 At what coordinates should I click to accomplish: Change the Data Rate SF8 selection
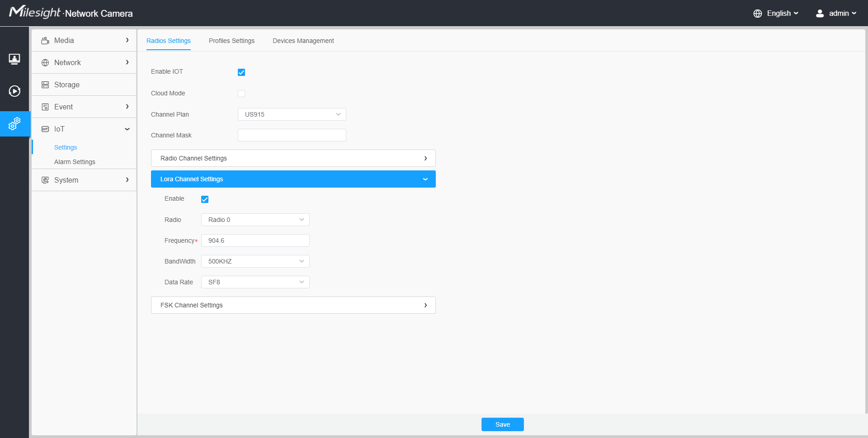click(x=255, y=282)
